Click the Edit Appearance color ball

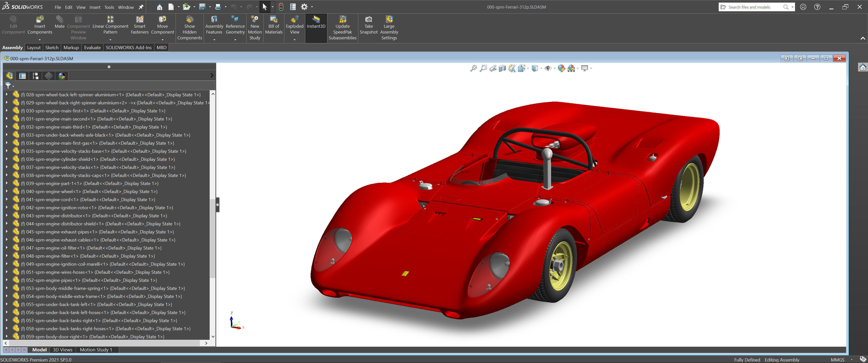coord(561,68)
